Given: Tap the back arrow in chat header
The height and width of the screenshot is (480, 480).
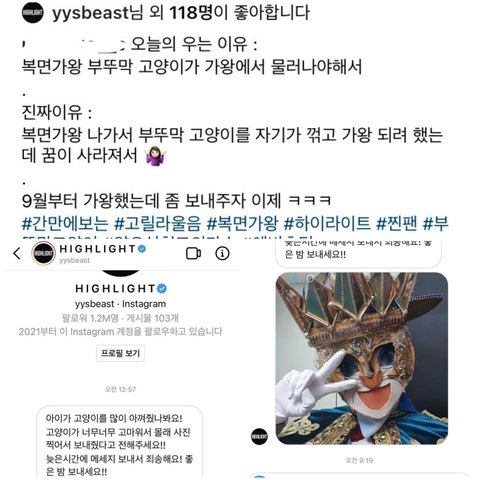Looking at the screenshot, I should click(x=17, y=254).
